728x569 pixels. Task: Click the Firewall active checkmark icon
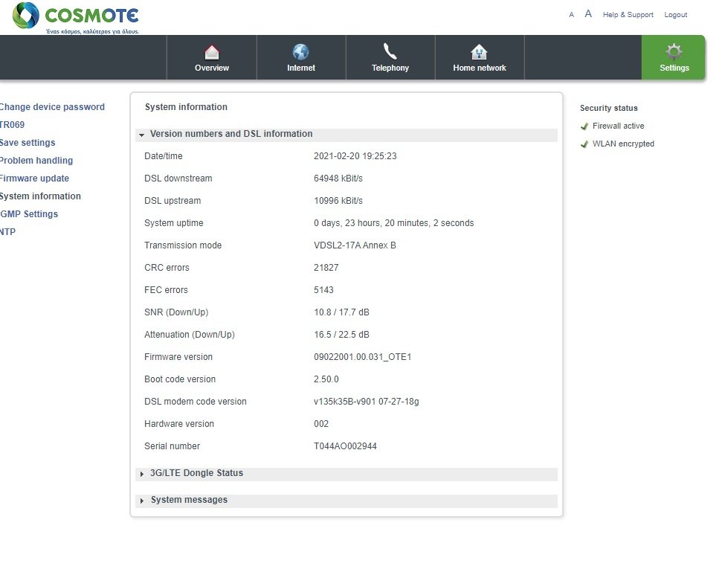pos(584,126)
